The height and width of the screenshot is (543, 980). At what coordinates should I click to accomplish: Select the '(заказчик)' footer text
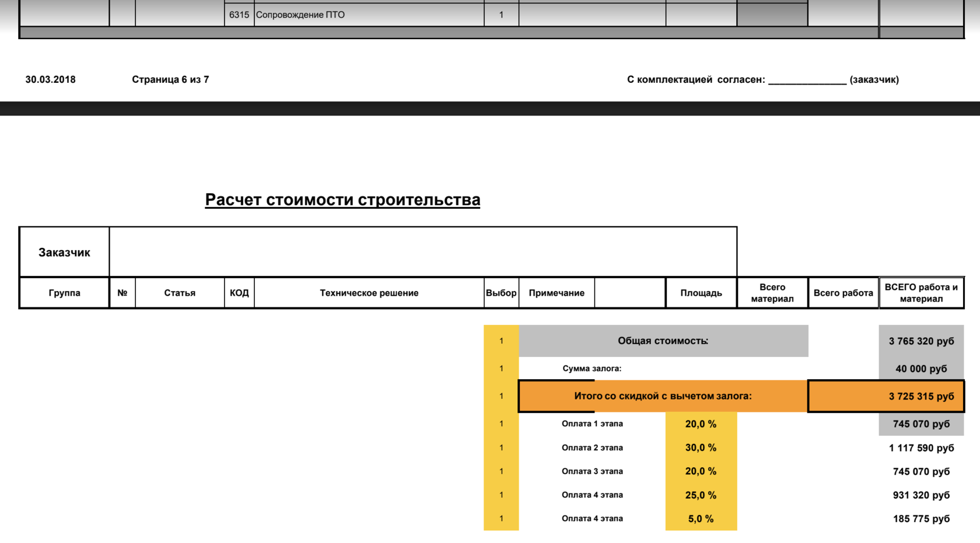(x=874, y=79)
